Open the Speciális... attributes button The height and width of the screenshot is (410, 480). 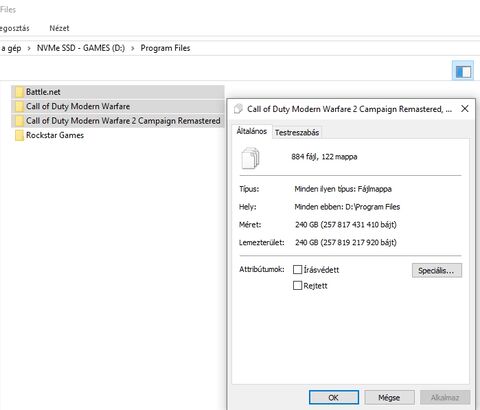(x=437, y=270)
